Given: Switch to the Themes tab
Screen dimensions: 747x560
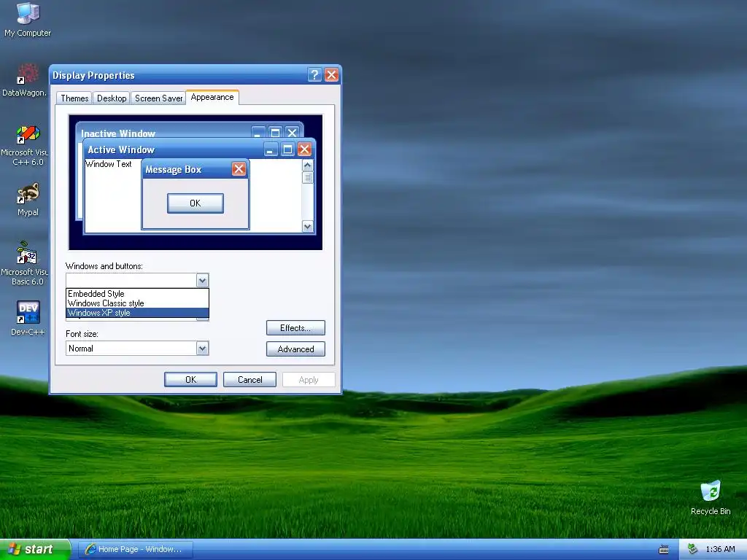Looking at the screenshot, I should [74, 98].
